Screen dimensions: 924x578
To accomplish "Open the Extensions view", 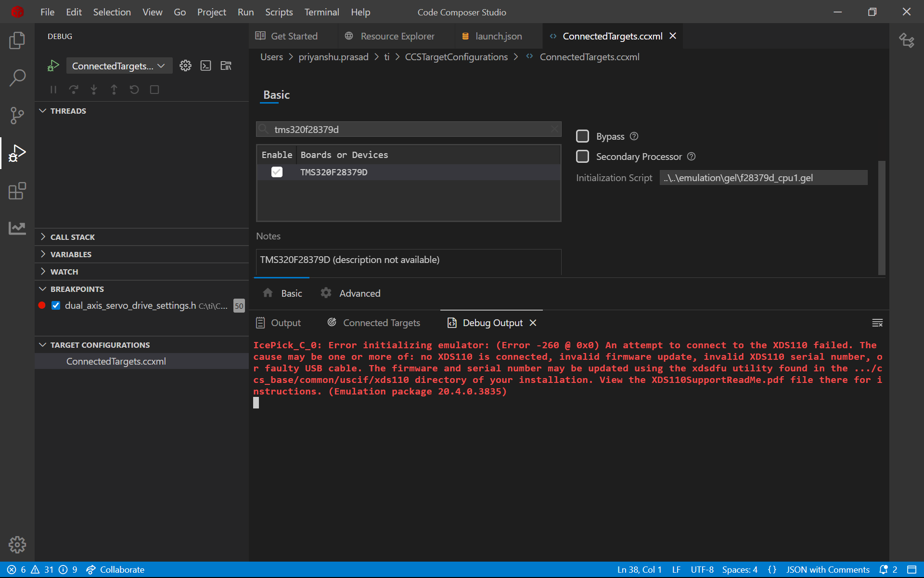I will [x=17, y=191].
